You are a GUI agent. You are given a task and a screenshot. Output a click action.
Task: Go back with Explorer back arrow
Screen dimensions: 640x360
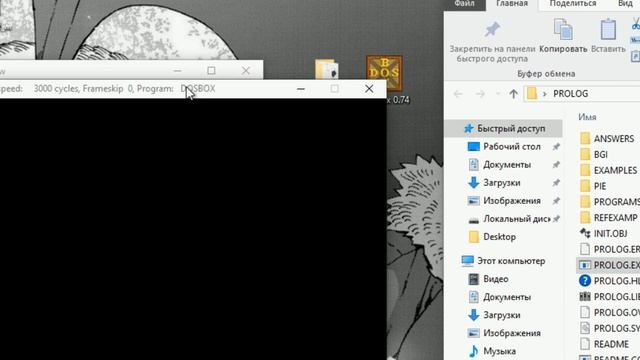point(458,94)
